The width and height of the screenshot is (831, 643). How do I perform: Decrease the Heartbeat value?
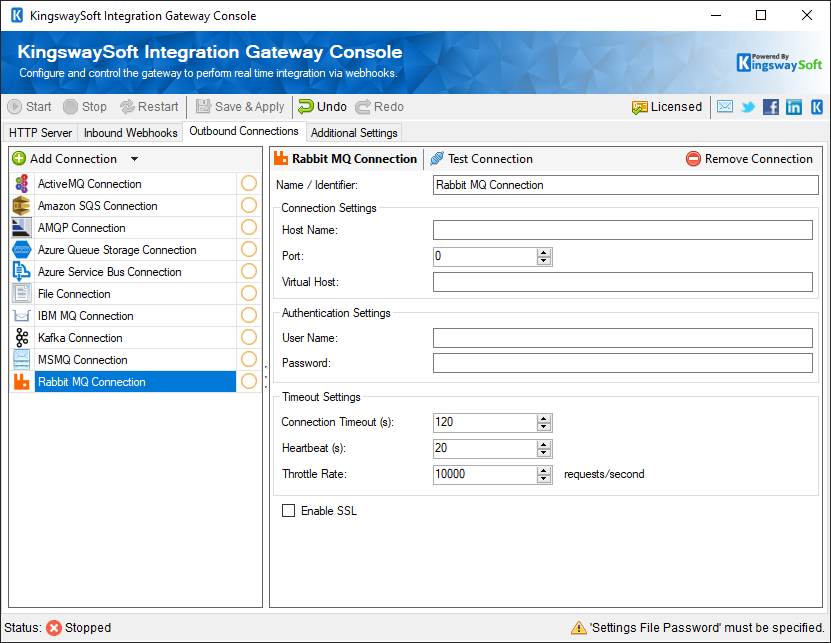pos(544,452)
